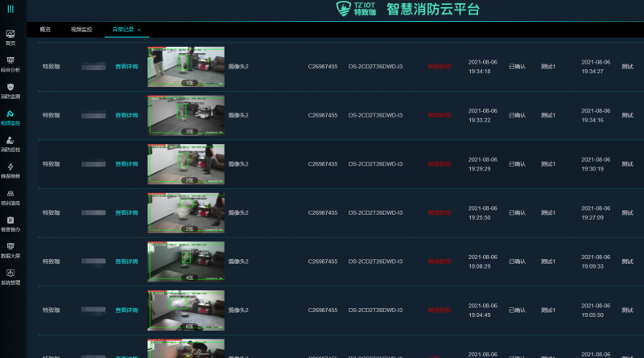Screen dimensions: 644x358
Task: Close the 异常记录 tab
Action: pyautogui.click(x=139, y=30)
